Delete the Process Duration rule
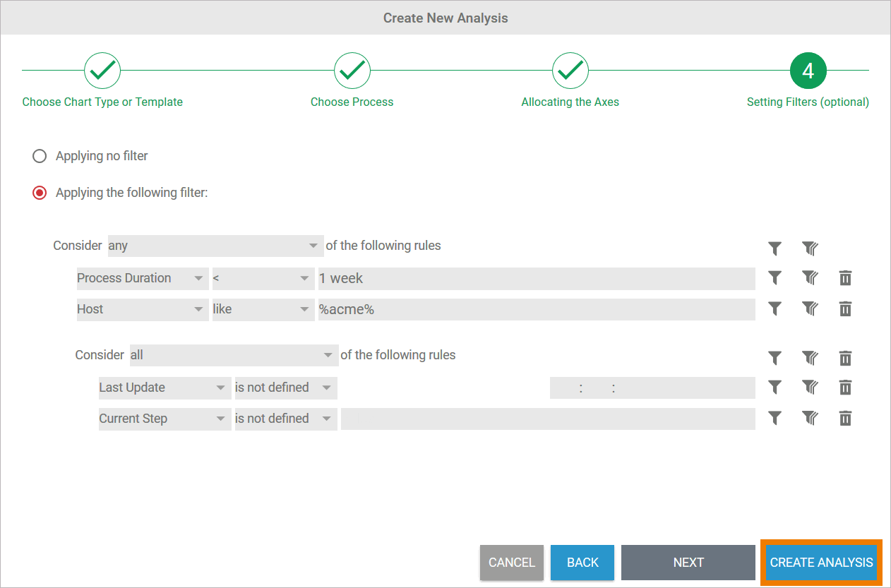The image size is (891, 588). [845, 278]
